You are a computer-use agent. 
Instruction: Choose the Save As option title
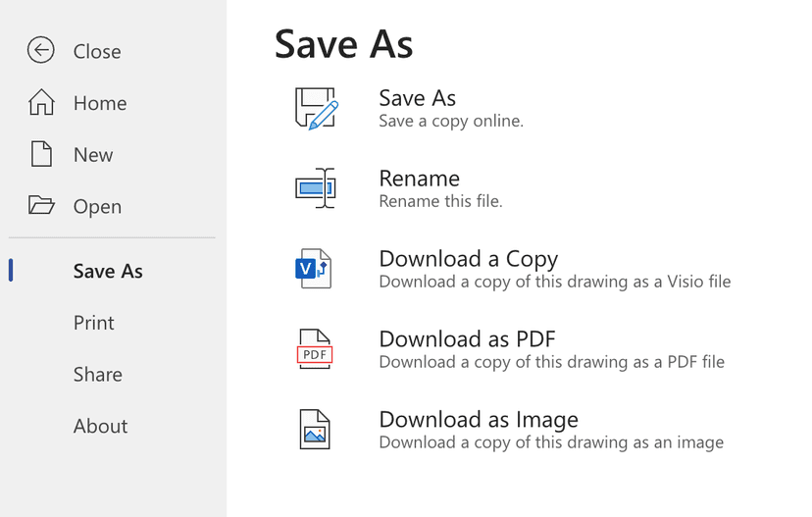tap(417, 98)
